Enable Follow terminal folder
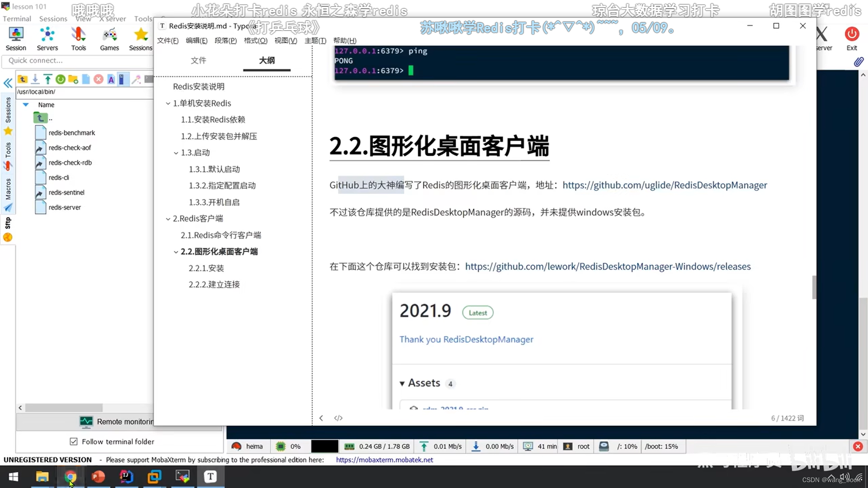The width and height of the screenshot is (868, 488). click(x=73, y=441)
